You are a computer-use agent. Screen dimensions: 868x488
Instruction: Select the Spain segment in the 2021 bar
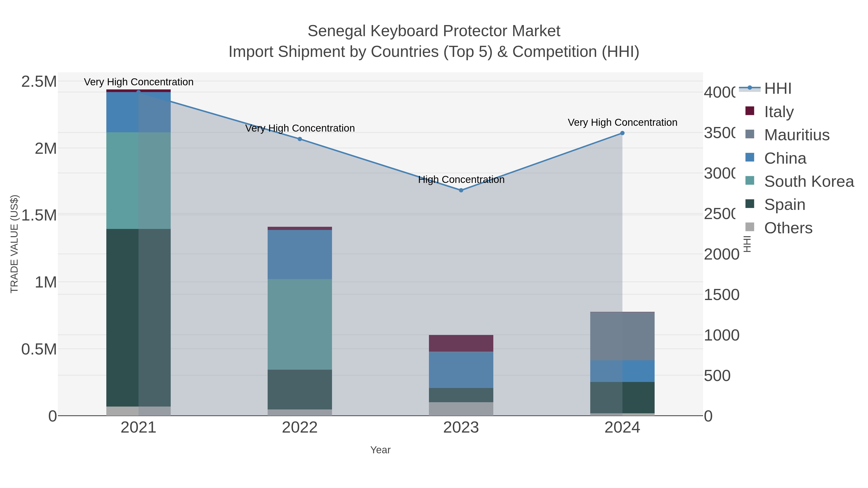138,318
